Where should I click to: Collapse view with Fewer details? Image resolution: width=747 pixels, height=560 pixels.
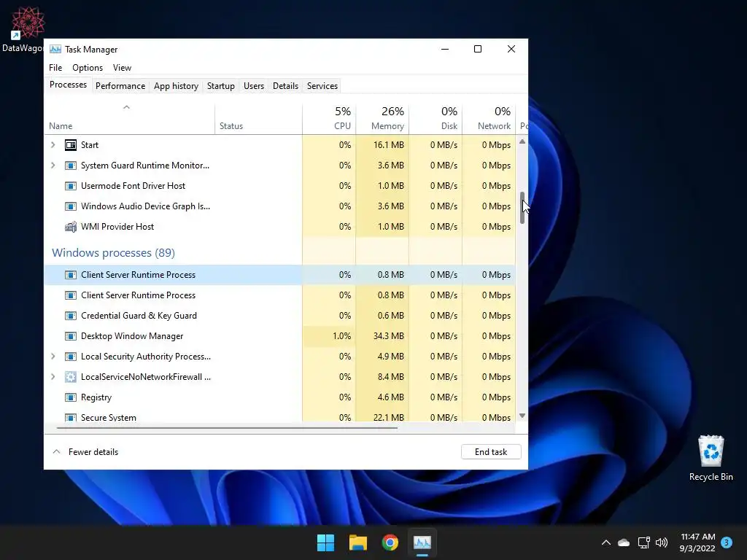(85, 452)
